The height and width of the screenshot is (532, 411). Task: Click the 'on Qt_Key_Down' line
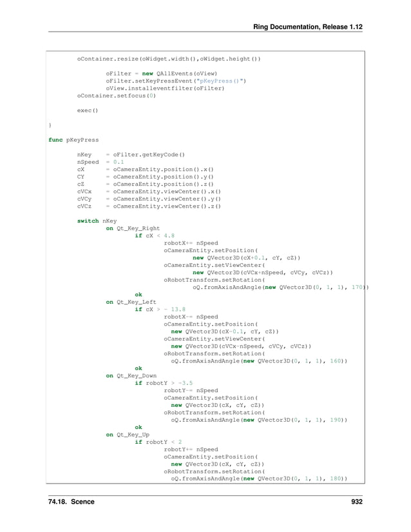click(131, 376)
